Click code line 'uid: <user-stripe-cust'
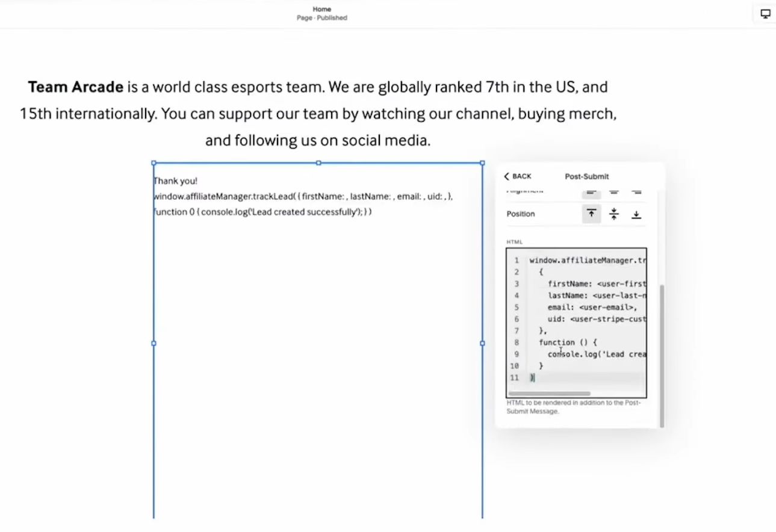This screenshot has height=532, width=776. [597, 319]
